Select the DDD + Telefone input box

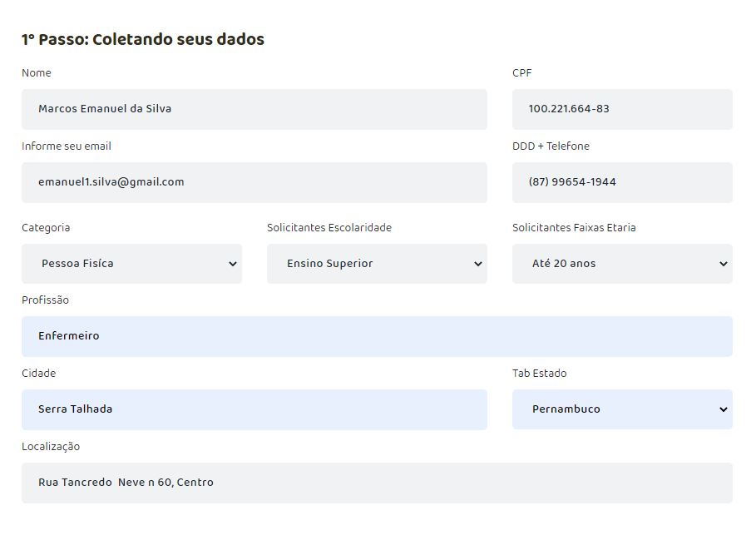click(621, 182)
